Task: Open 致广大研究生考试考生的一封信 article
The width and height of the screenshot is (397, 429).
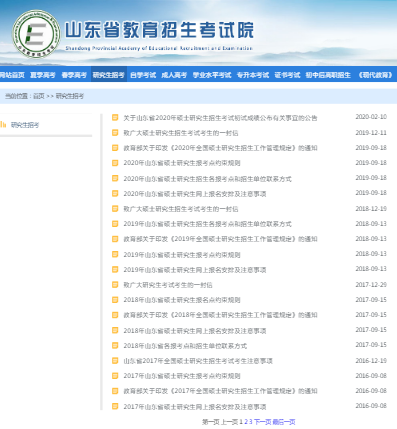Action: [168, 285]
